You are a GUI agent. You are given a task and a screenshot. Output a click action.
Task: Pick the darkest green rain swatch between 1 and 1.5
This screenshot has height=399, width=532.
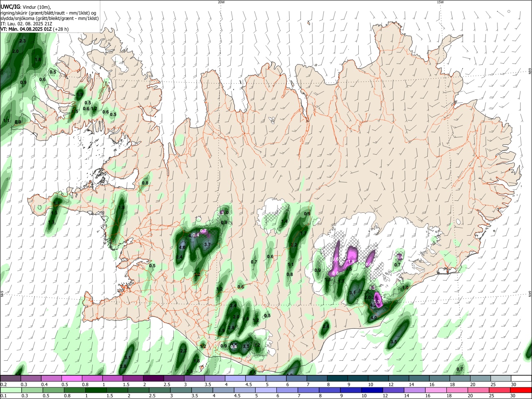point(96,390)
